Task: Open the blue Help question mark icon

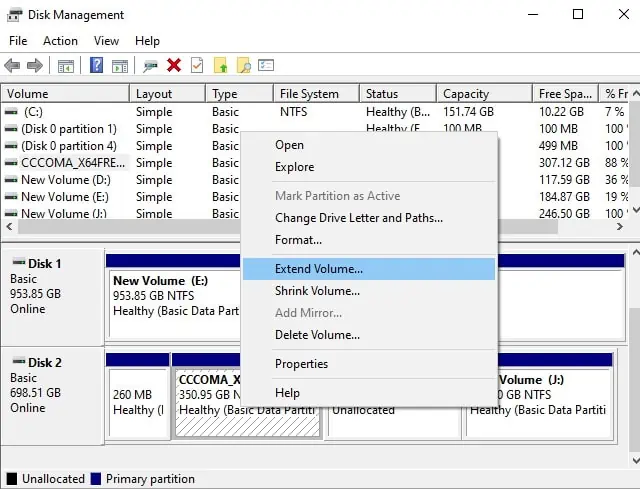Action: pos(96,65)
